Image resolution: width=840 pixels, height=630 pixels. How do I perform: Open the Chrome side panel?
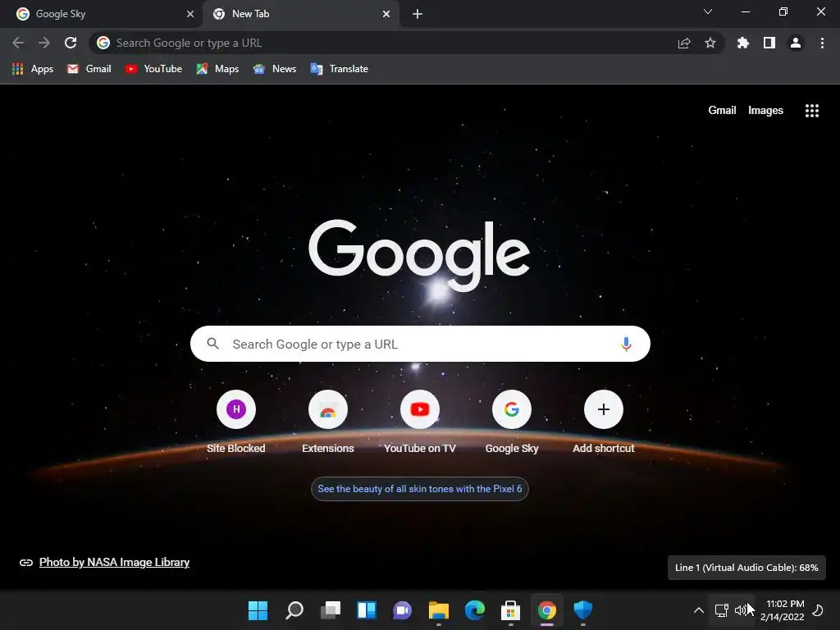tap(769, 43)
